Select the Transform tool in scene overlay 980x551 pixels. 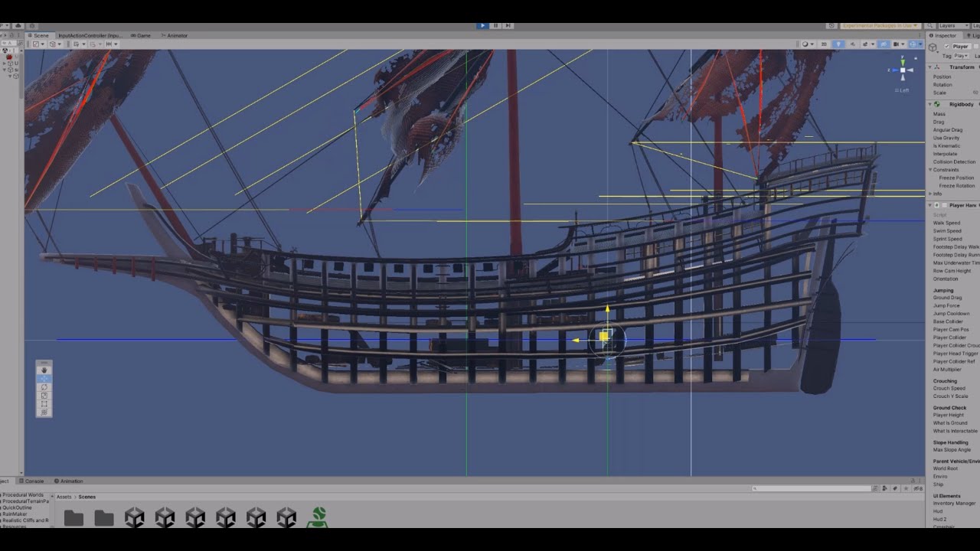tap(44, 412)
